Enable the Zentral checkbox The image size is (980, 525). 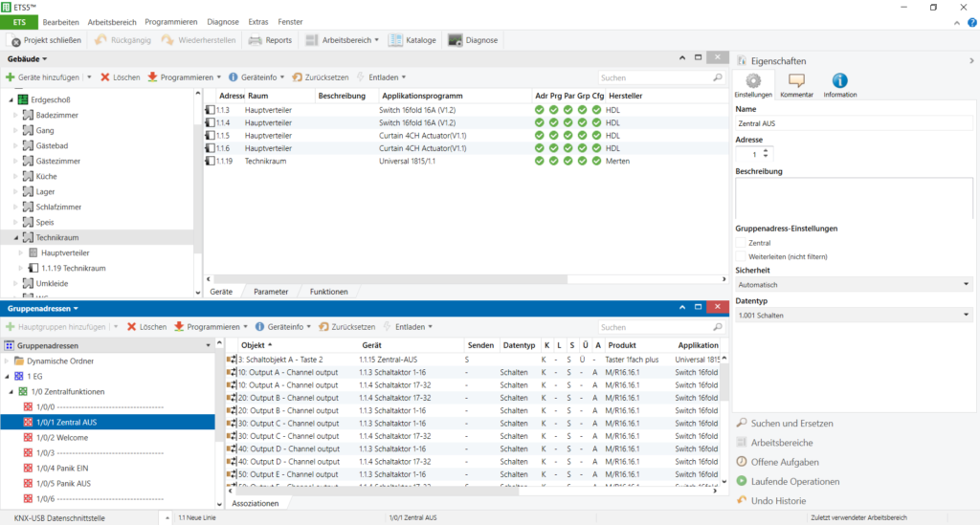click(x=741, y=243)
